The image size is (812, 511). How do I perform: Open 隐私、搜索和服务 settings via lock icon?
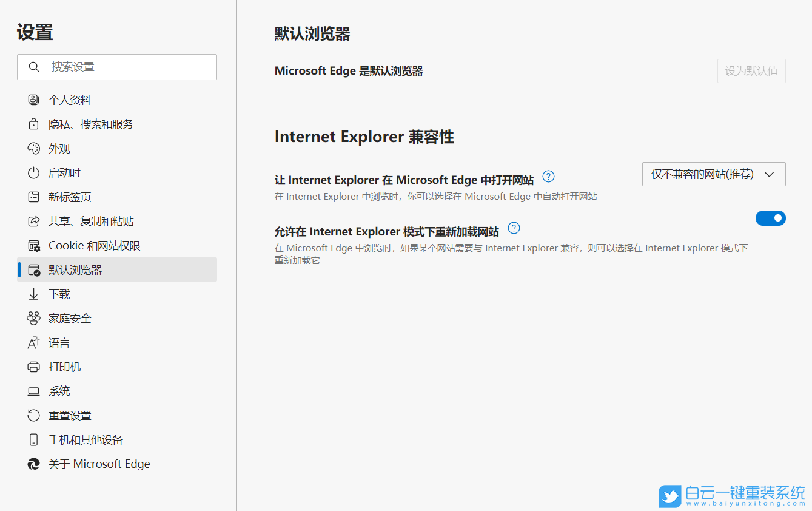pos(33,124)
